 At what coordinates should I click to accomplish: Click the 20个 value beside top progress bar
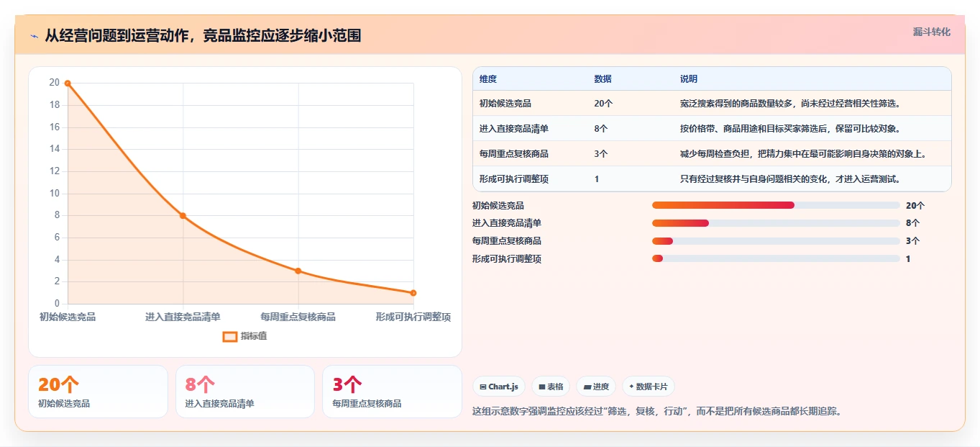click(915, 205)
